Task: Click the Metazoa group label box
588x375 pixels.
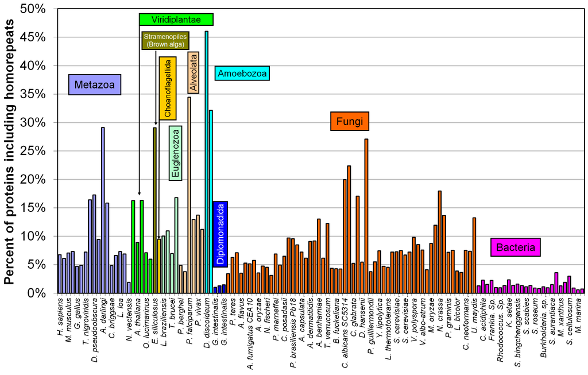Action: [95, 86]
